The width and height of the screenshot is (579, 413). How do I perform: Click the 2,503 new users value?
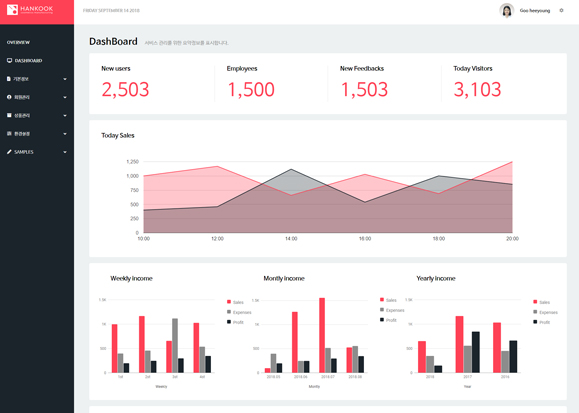tap(125, 89)
